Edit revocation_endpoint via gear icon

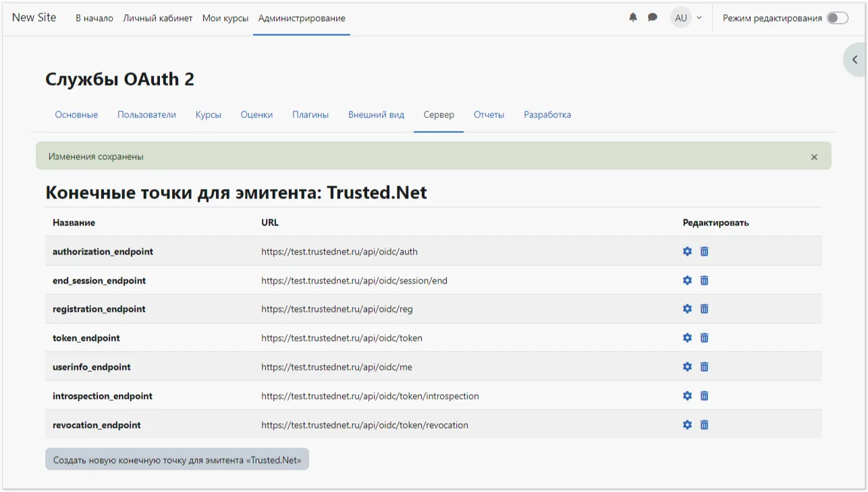[687, 425]
